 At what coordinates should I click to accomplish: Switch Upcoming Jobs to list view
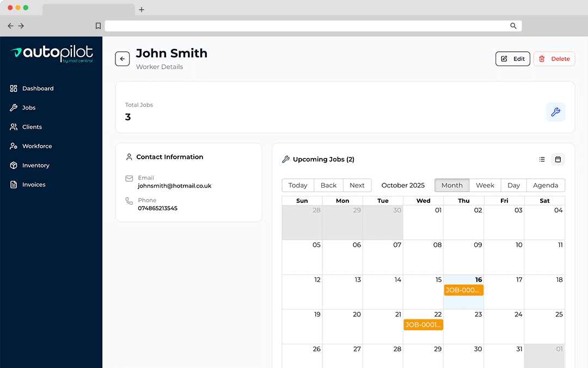tap(542, 159)
